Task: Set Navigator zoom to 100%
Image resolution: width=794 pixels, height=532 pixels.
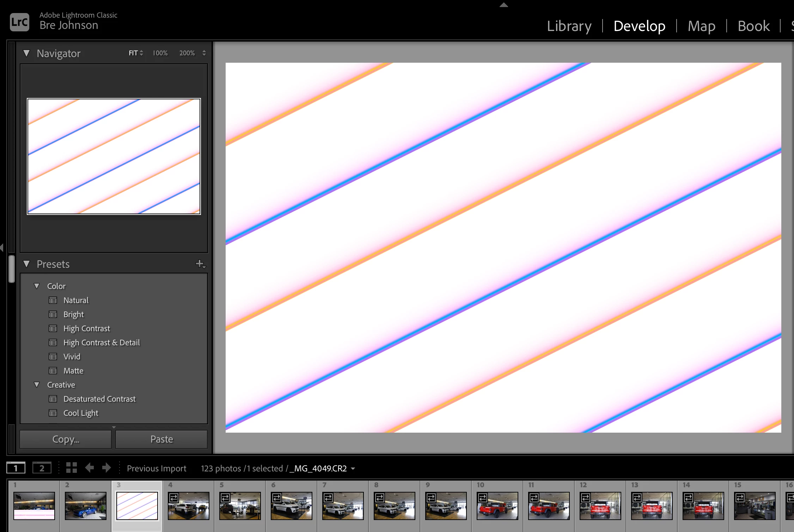Action: [160, 53]
